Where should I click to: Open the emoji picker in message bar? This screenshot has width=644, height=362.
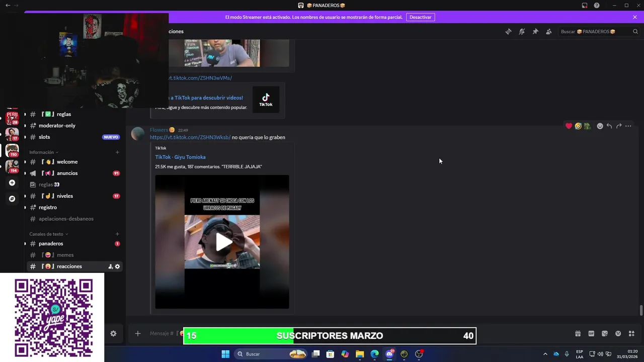click(x=618, y=333)
